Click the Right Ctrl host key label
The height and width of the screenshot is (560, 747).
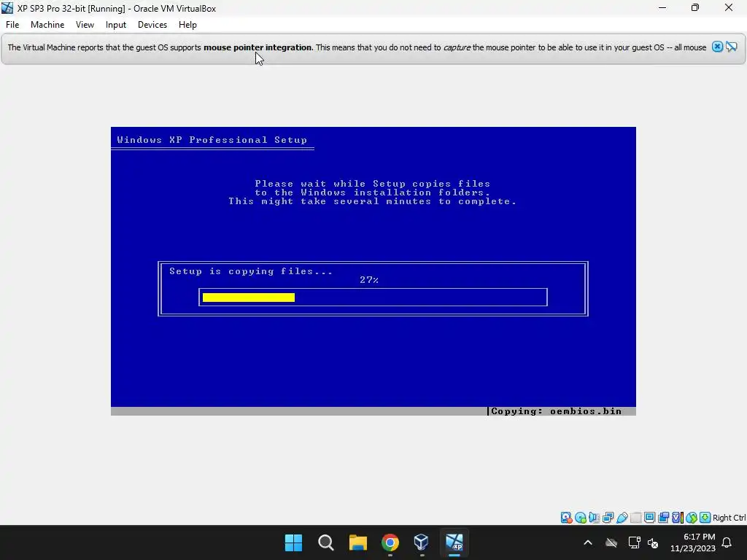tap(729, 518)
